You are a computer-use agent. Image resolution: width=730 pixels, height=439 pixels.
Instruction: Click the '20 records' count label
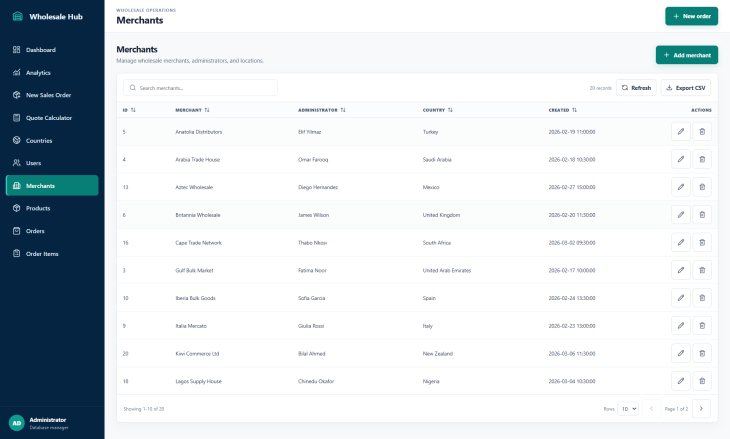tap(601, 88)
